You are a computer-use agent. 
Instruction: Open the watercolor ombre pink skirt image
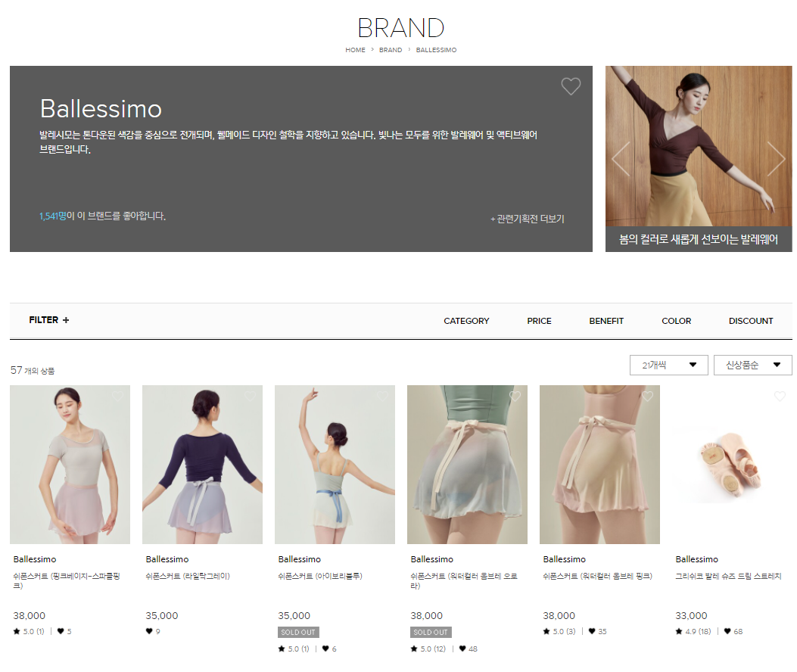tap(599, 464)
